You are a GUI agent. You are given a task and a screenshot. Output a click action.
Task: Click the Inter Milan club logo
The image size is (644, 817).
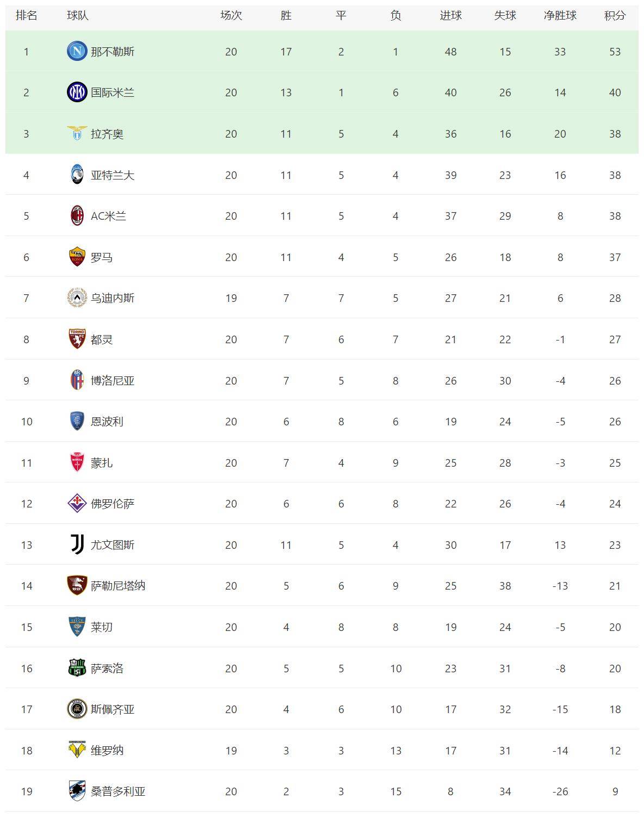[77, 92]
